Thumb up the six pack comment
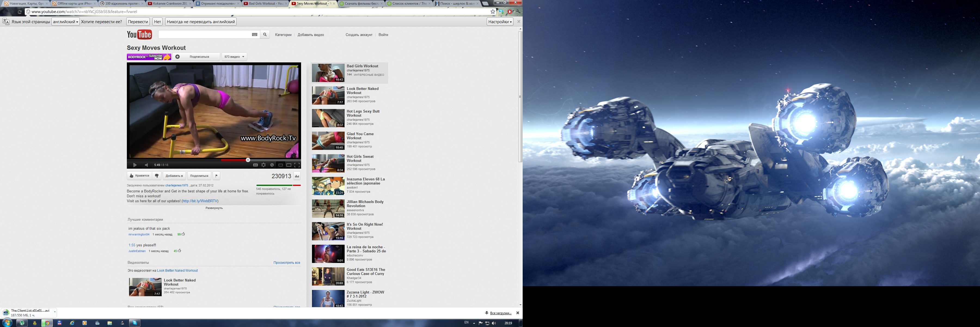Viewport: 980px width, 327px height. tap(183, 234)
